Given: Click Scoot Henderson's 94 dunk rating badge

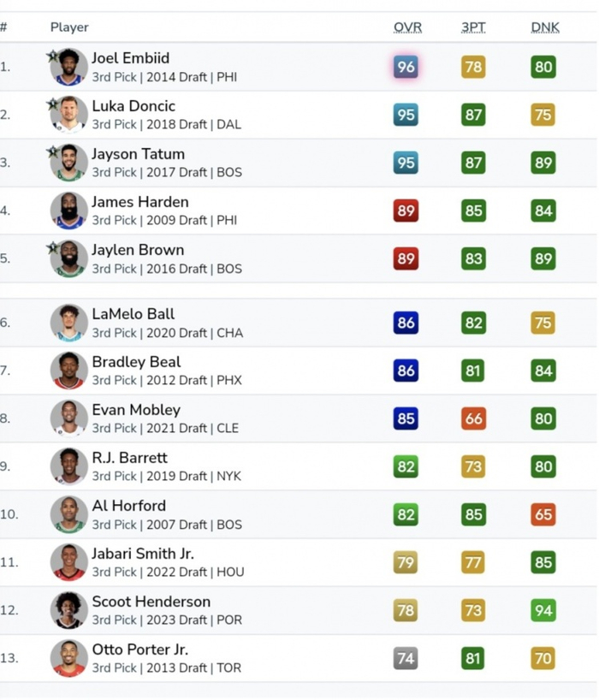Looking at the screenshot, I should 543,610.
